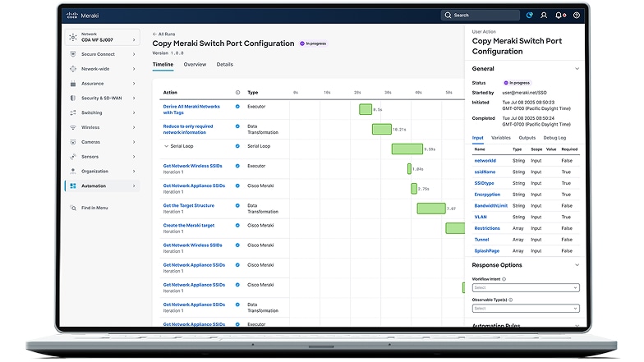Open the Workflow Intent dropdown

click(x=526, y=287)
